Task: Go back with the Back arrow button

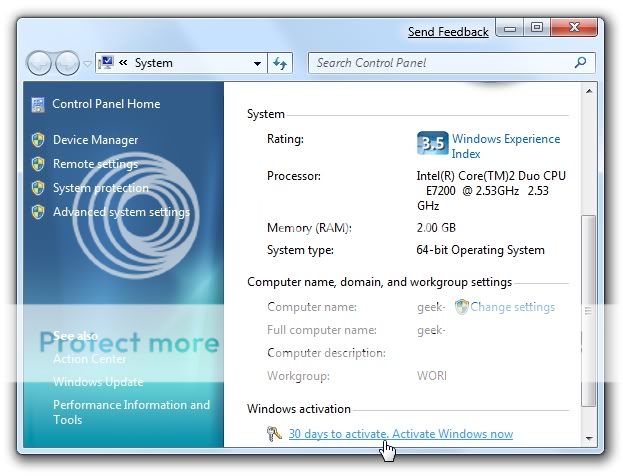Action: pyautogui.click(x=39, y=63)
